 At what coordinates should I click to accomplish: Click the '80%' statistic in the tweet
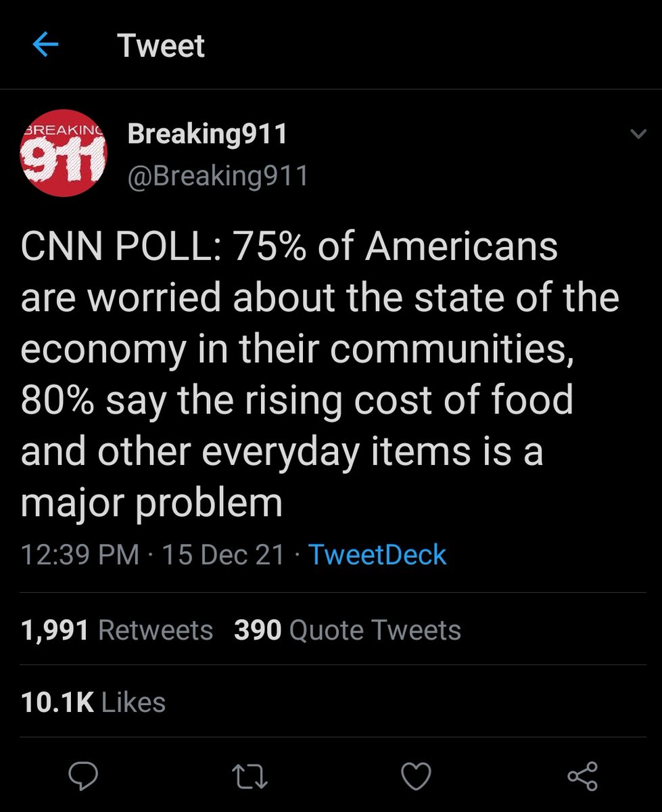click(x=56, y=401)
